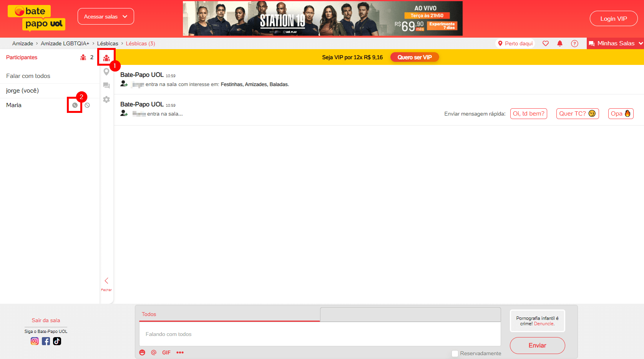This screenshot has width=644, height=359.
Task: Block Maria with the block icon
Action: click(x=87, y=105)
